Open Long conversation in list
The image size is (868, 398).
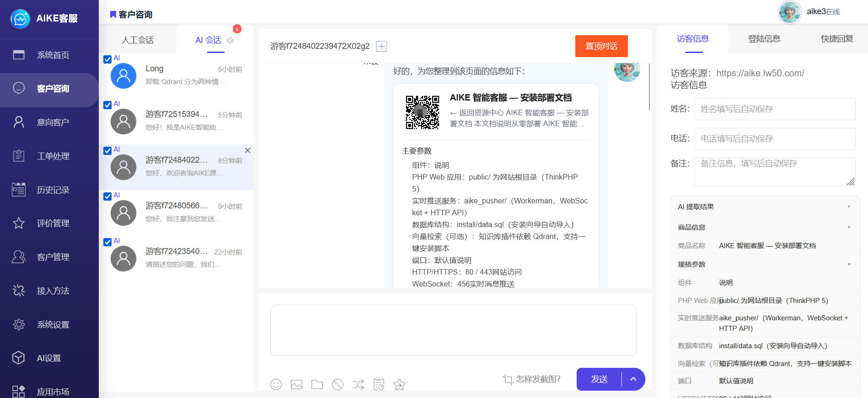tap(177, 76)
